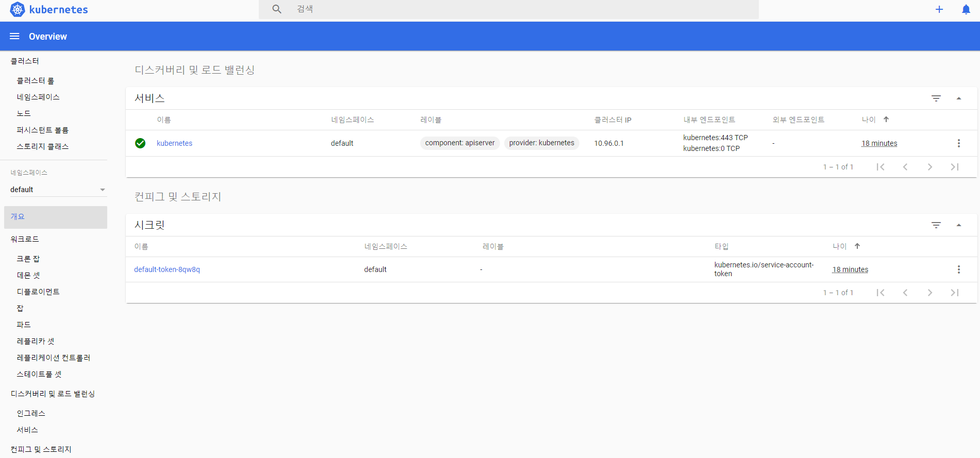Click the component: apiserver label chip
Viewport: 980px width, 458px height.
pyautogui.click(x=460, y=143)
